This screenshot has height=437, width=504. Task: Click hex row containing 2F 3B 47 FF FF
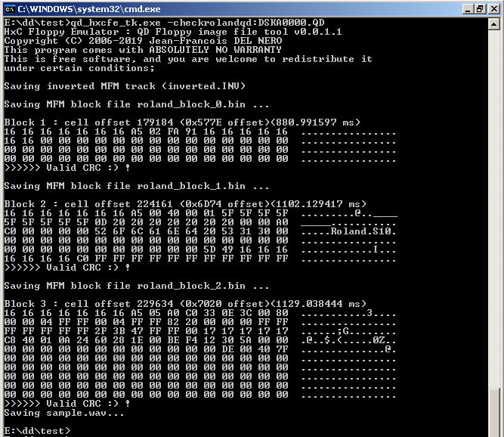pyautogui.click(x=200, y=331)
